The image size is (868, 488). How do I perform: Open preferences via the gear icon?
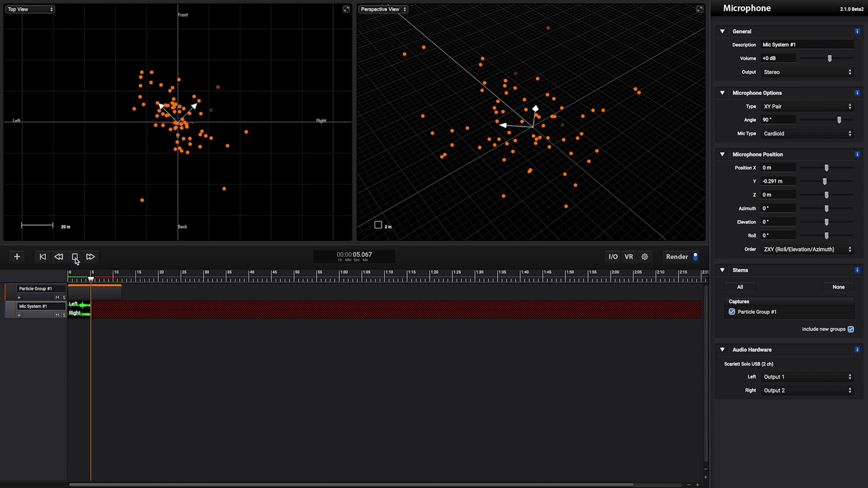coord(645,256)
